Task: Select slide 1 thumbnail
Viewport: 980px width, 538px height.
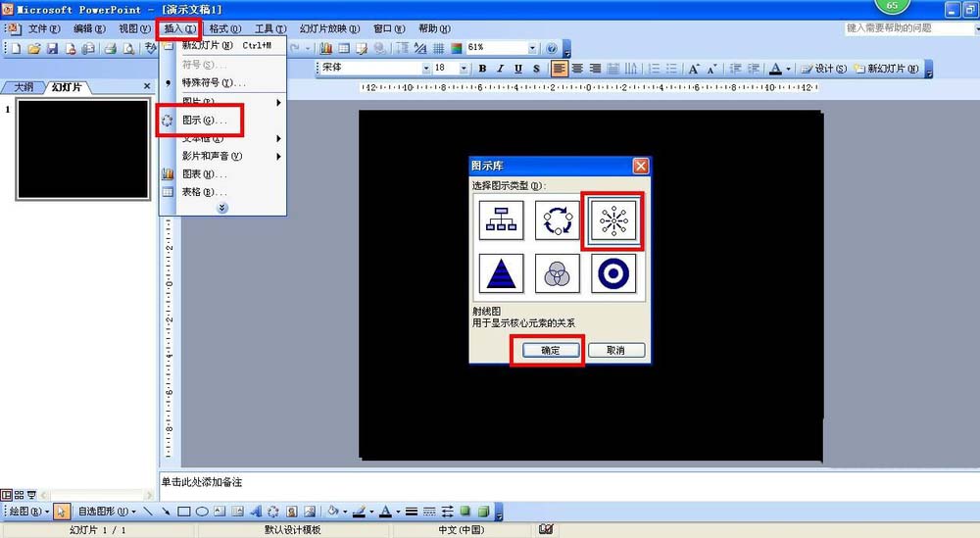Action: coord(83,149)
